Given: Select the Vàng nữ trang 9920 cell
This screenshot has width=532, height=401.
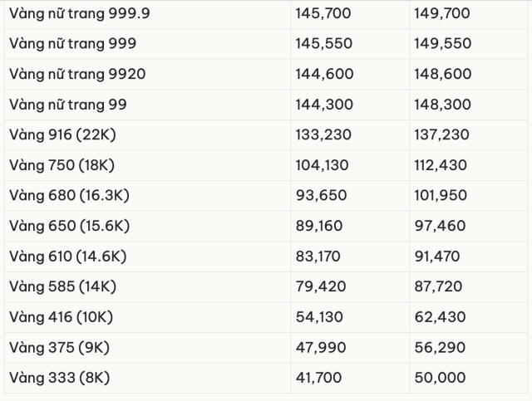Looking at the screenshot, I should (77, 74).
